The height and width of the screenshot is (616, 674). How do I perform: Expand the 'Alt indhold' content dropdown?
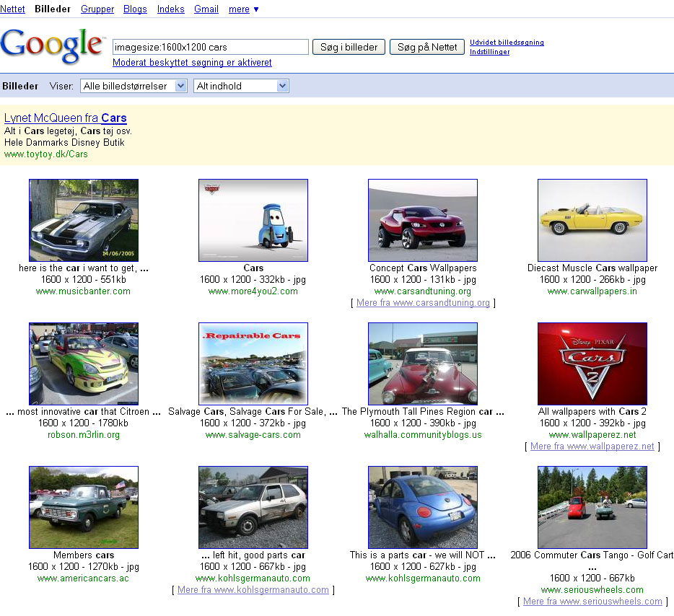point(241,86)
